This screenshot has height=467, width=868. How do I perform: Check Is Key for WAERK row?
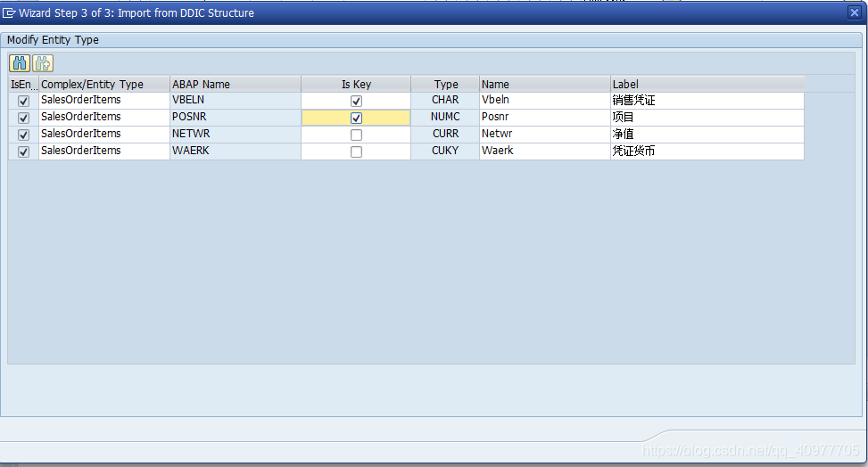pyautogui.click(x=356, y=152)
